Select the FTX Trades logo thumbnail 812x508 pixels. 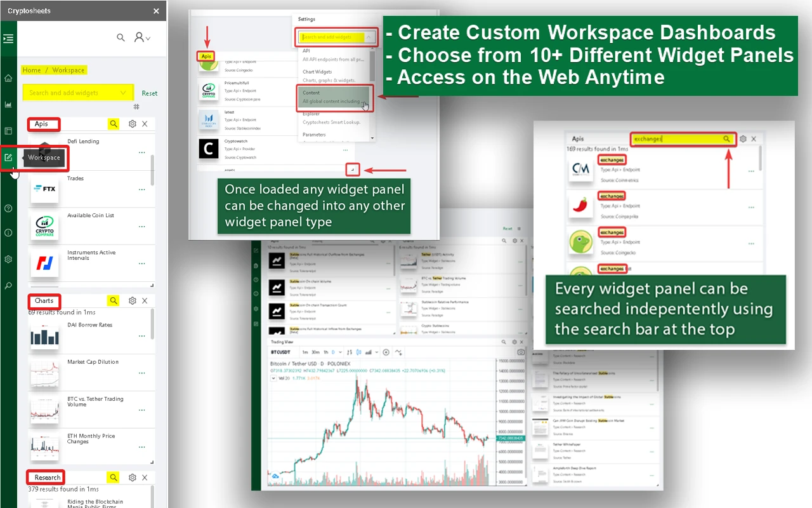[x=44, y=189]
